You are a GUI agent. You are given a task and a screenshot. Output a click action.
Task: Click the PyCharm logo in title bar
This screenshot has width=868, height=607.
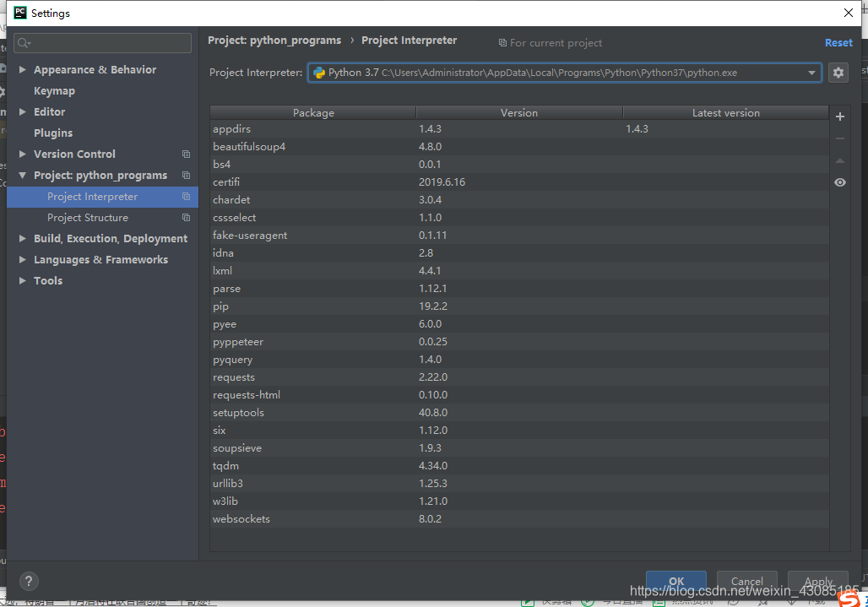pyautogui.click(x=20, y=13)
